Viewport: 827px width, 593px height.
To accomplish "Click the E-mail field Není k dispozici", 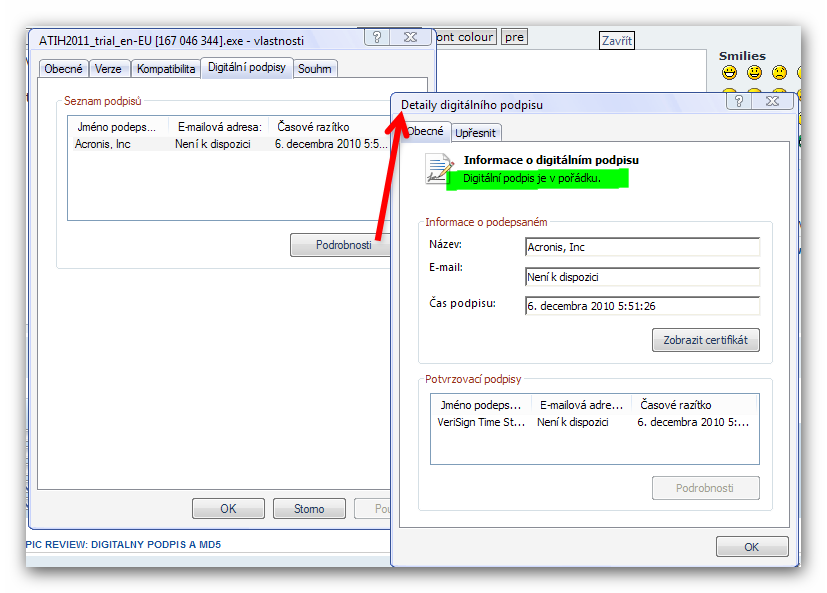I will [x=642, y=277].
